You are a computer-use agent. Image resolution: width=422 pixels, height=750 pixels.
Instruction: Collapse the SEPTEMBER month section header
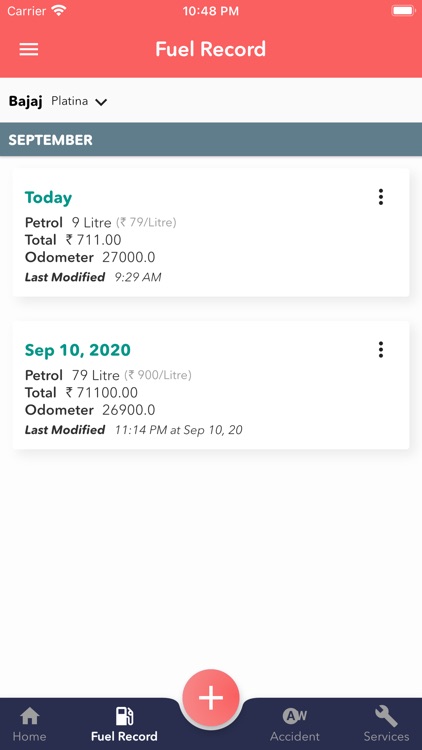click(211, 140)
